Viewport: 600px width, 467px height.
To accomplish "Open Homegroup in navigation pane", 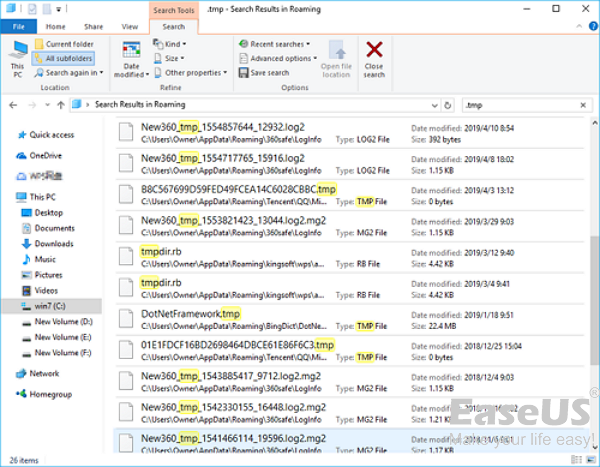I will point(44,394).
